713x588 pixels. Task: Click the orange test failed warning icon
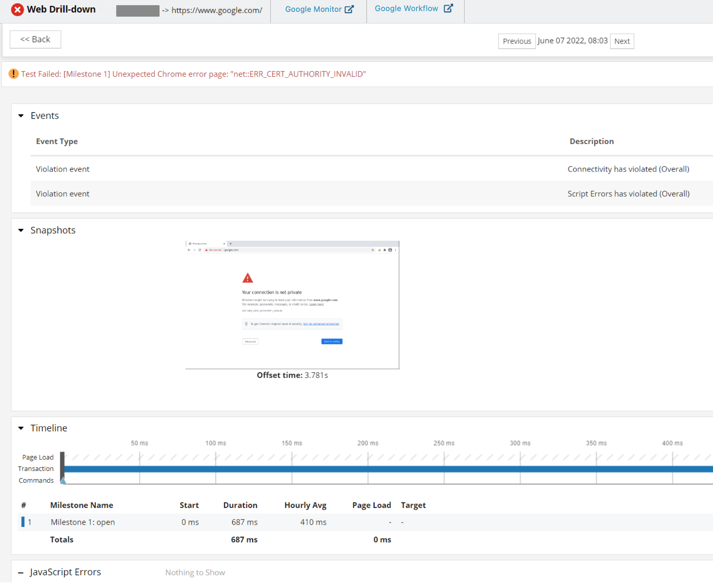tap(14, 74)
